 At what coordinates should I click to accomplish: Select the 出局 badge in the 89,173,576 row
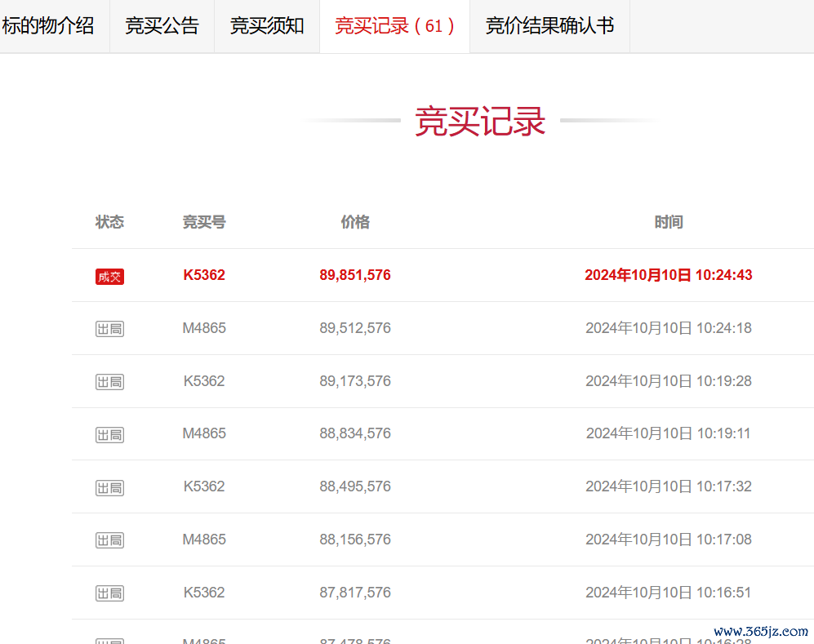click(x=109, y=382)
